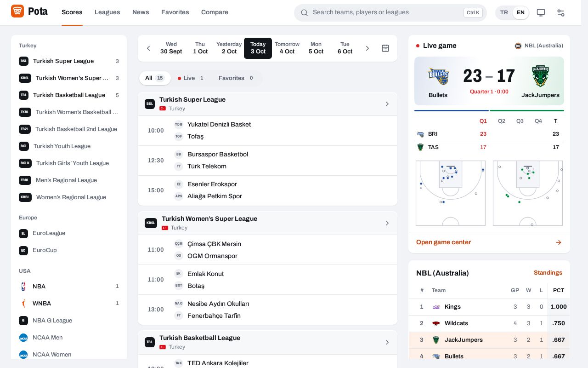This screenshot has width=588, height=368.
Task: Switch language to TR
Action: click(x=504, y=13)
